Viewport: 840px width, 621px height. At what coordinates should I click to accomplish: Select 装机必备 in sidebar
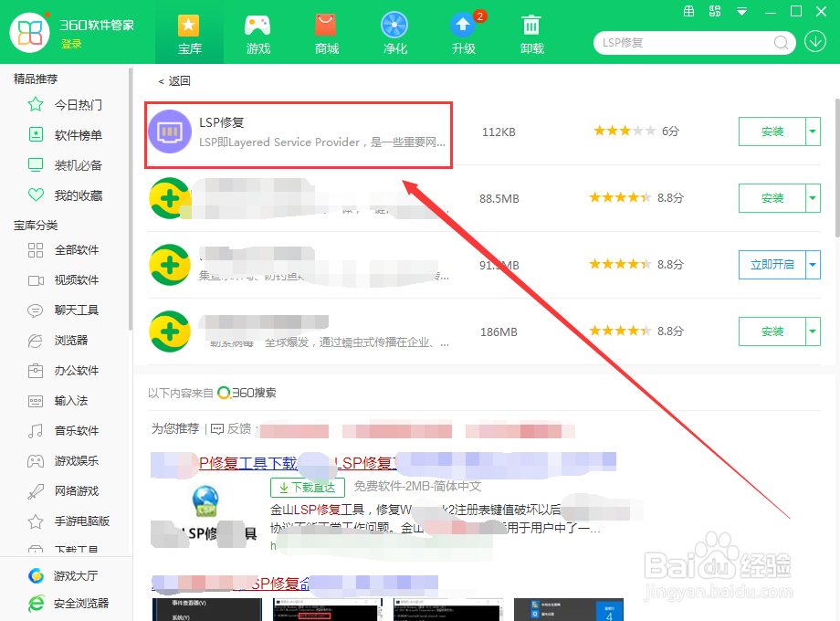[79, 165]
